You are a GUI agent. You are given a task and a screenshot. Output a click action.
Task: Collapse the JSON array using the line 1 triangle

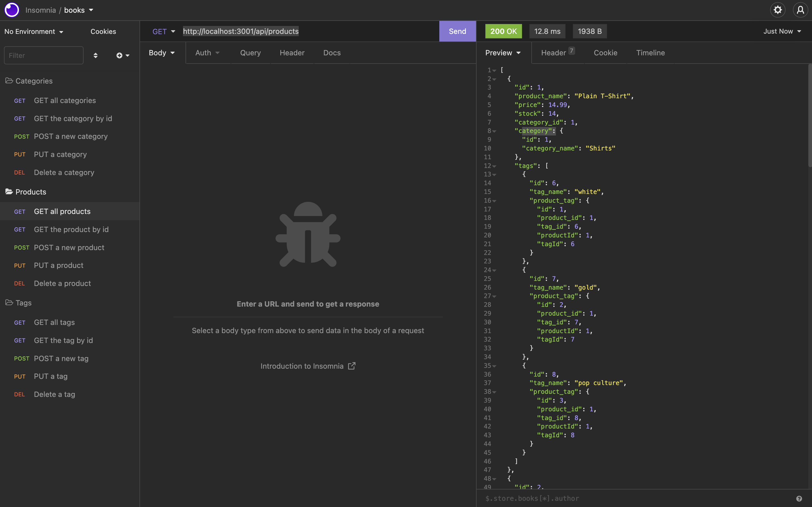tap(494, 70)
